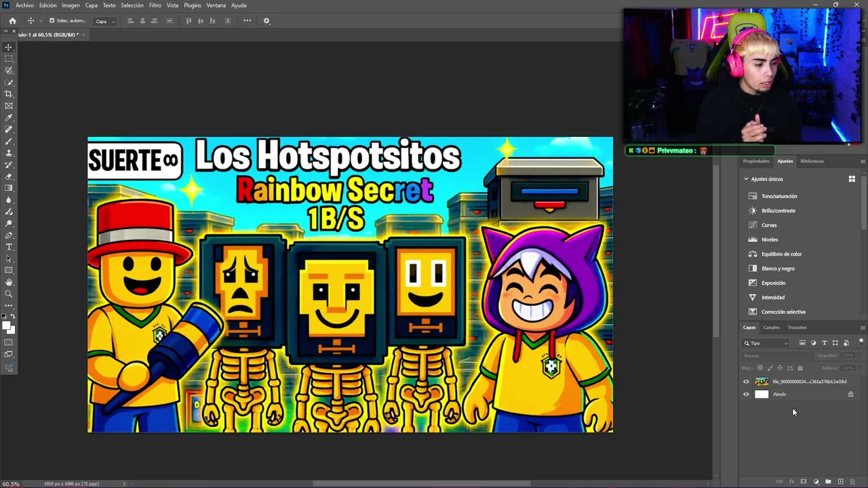Select the Rectangular Marquee tool
Viewport: 868px width, 488px height.
[9, 59]
